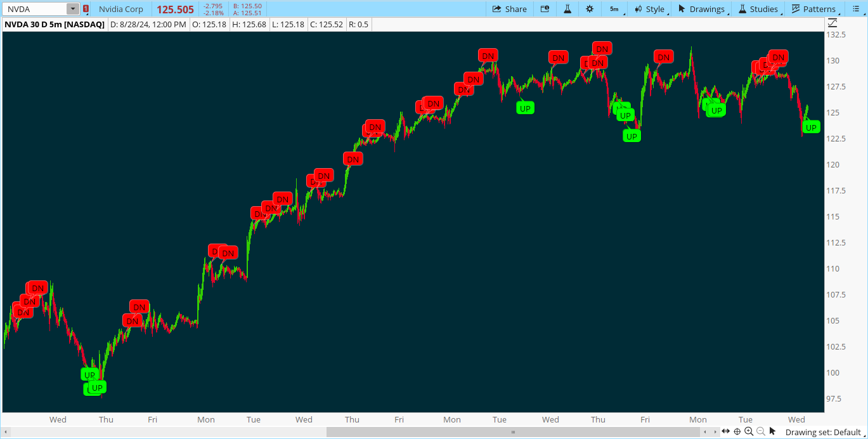Screen dimensions: 868x439
Task: Click the NVDA symbol input field
Action: tap(35, 9)
